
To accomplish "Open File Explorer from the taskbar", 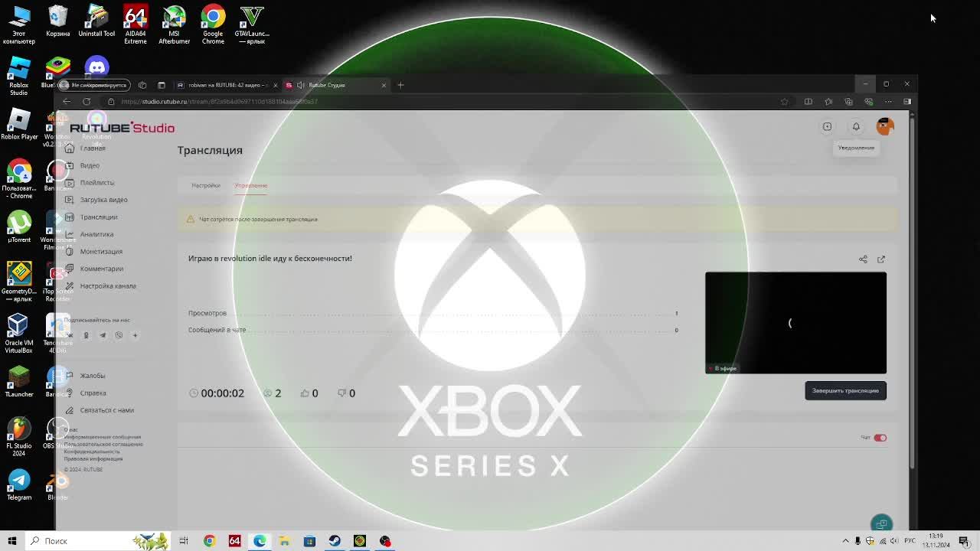I will (x=284, y=541).
